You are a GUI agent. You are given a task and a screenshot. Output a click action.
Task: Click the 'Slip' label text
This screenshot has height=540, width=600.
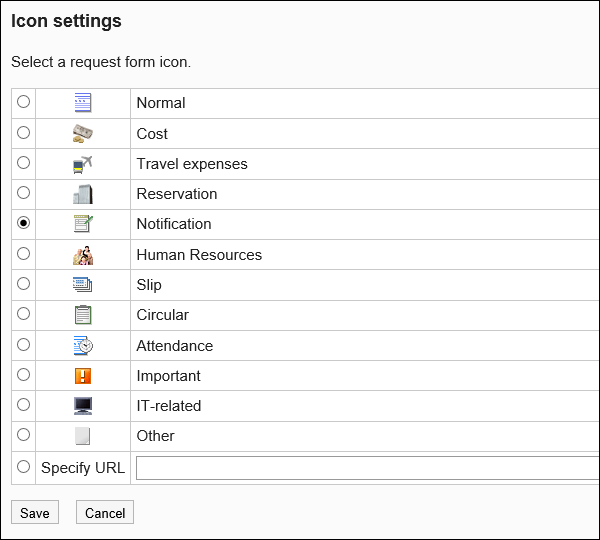point(149,285)
